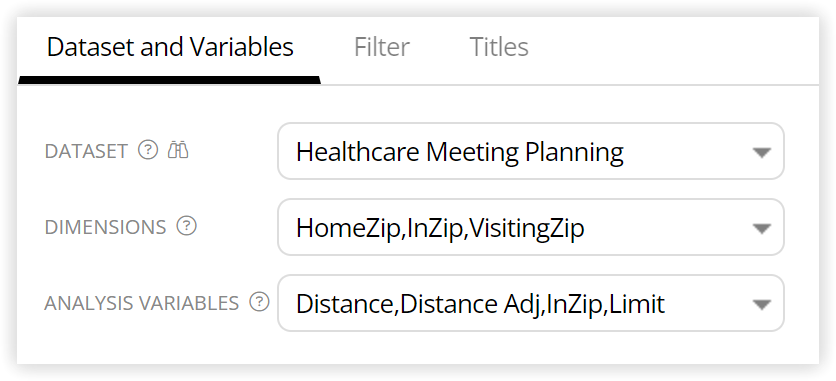Click the help icon beside ANALYSIS VARIABLES
The width and height of the screenshot is (836, 381).
point(260,302)
